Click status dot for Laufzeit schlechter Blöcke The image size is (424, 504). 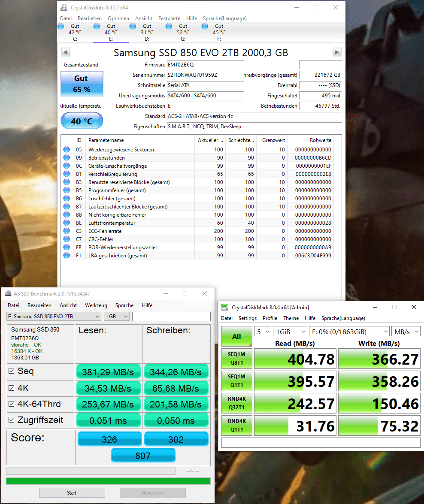67,207
